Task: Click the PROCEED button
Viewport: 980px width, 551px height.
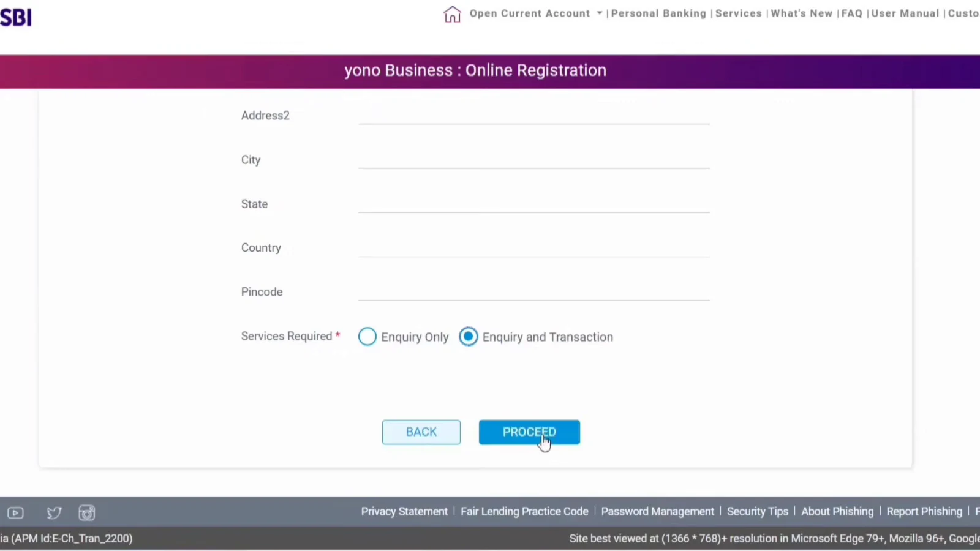Action: [529, 432]
